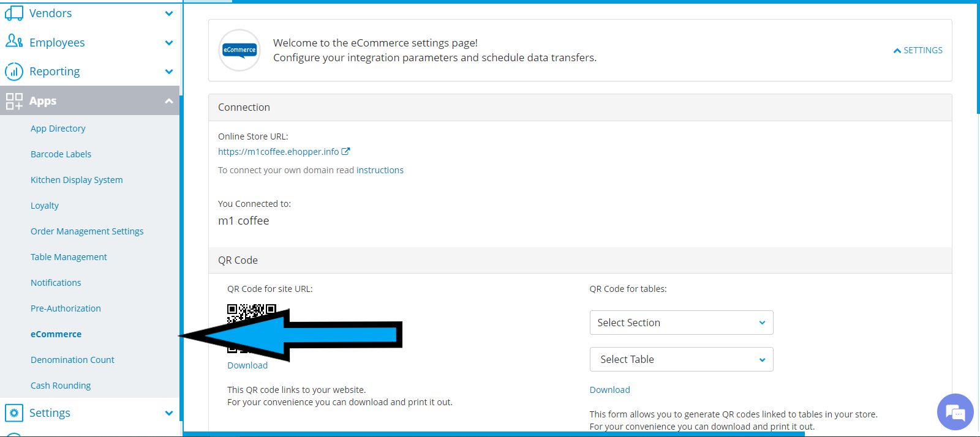
Task: Open the Select Table dropdown
Action: pyautogui.click(x=681, y=359)
